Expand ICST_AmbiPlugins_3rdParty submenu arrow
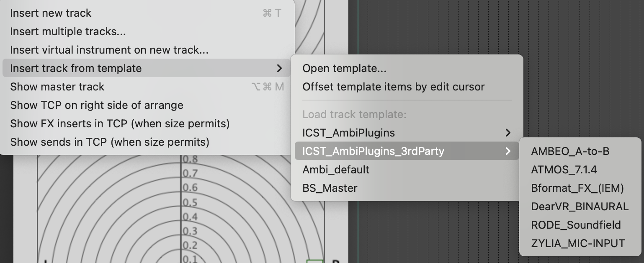Viewport: 644px width, 263px height. click(x=508, y=151)
